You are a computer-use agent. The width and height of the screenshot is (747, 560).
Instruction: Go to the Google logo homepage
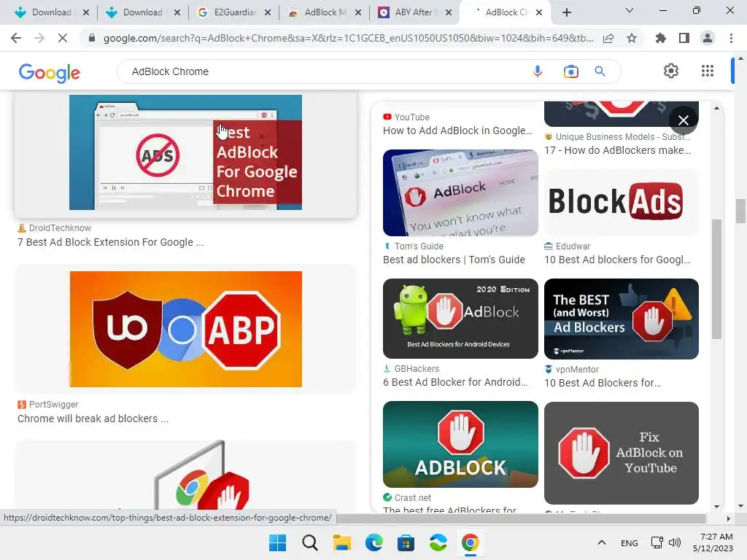tap(49, 72)
